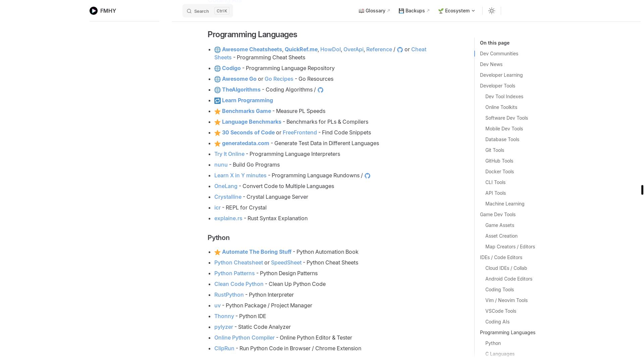644x362 pixels.
Task: Open the Codigo link
Action: [x=231, y=68]
